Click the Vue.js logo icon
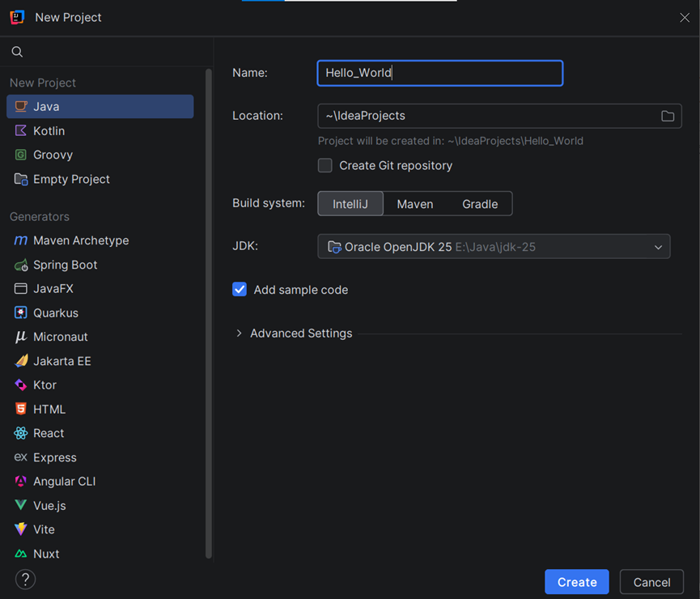The image size is (700, 599). pyautogui.click(x=21, y=505)
